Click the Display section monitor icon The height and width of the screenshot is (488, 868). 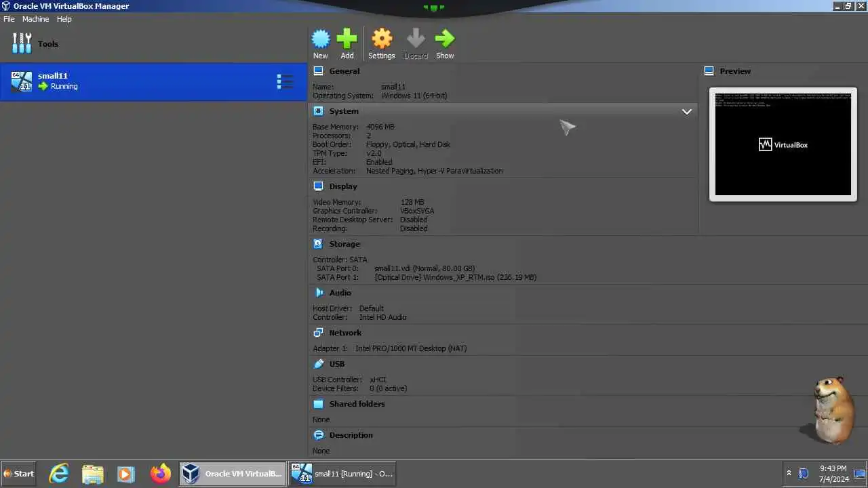(318, 186)
